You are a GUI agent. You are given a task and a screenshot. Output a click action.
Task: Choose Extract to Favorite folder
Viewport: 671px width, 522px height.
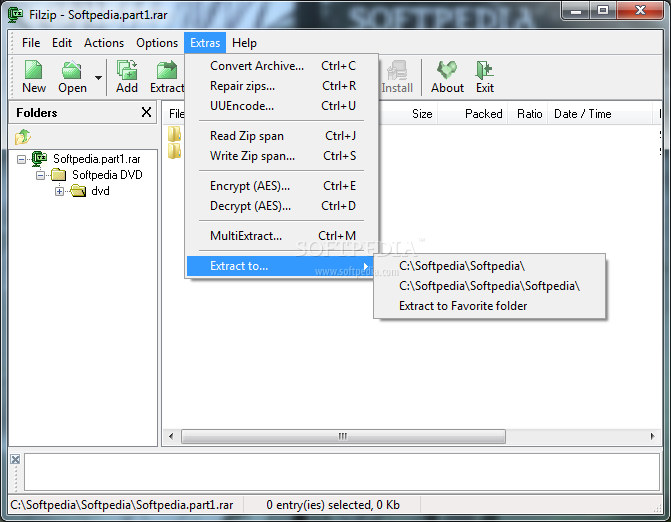[490, 306]
